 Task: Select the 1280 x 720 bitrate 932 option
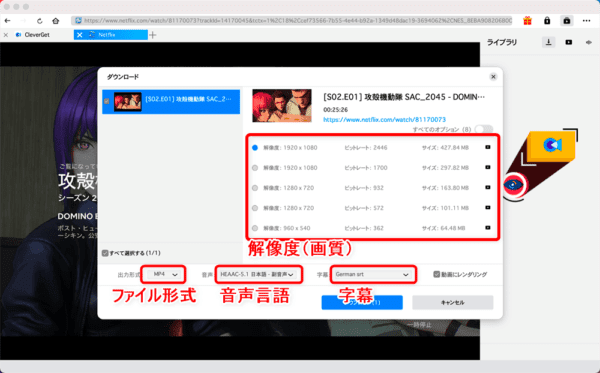[x=255, y=188]
